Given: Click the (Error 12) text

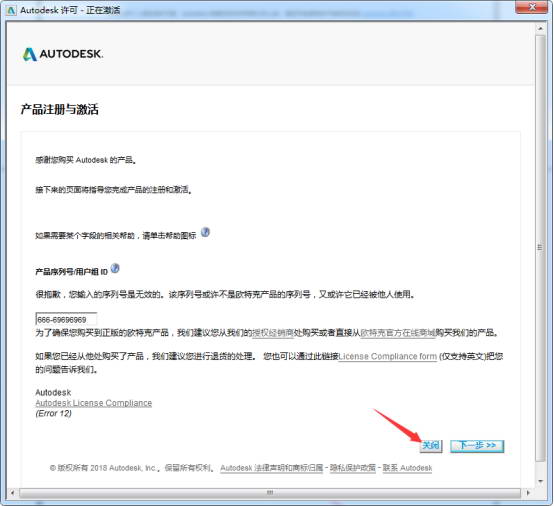Looking at the screenshot, I should 53,413.
